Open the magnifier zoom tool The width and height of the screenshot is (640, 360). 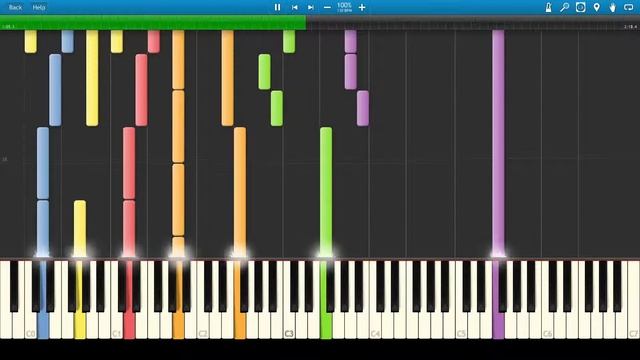click(x=564, y=7)
